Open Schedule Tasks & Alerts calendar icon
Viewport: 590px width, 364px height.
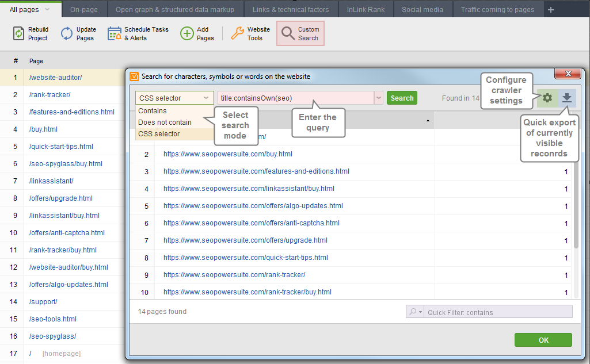coord(115,33)
